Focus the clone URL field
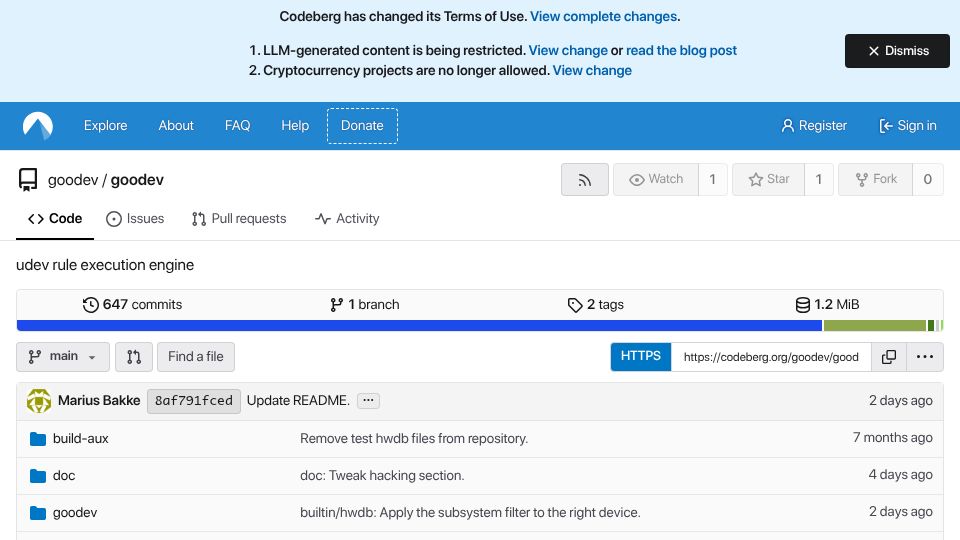Viewport: 960px width, 540px height. coord(771,357)
